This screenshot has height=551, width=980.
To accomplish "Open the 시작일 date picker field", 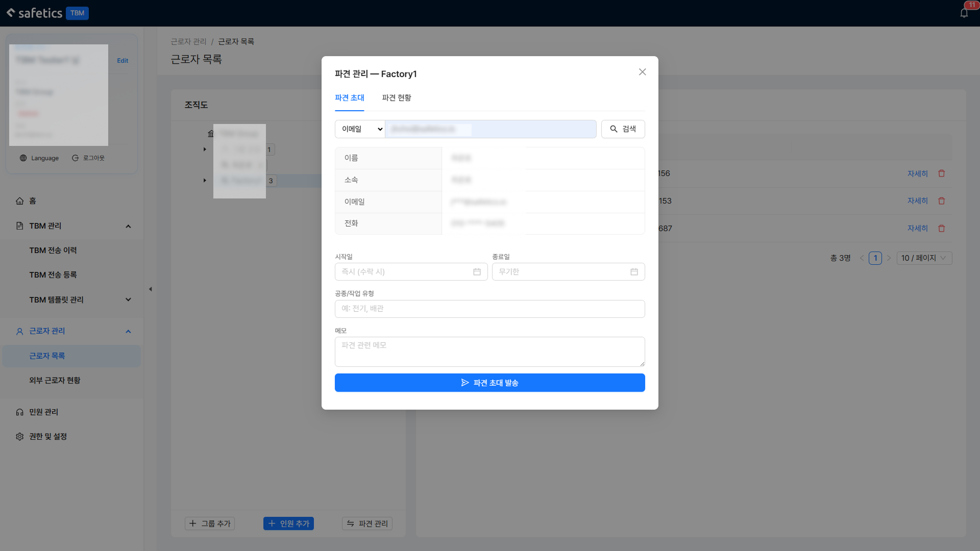I will 411,271.
